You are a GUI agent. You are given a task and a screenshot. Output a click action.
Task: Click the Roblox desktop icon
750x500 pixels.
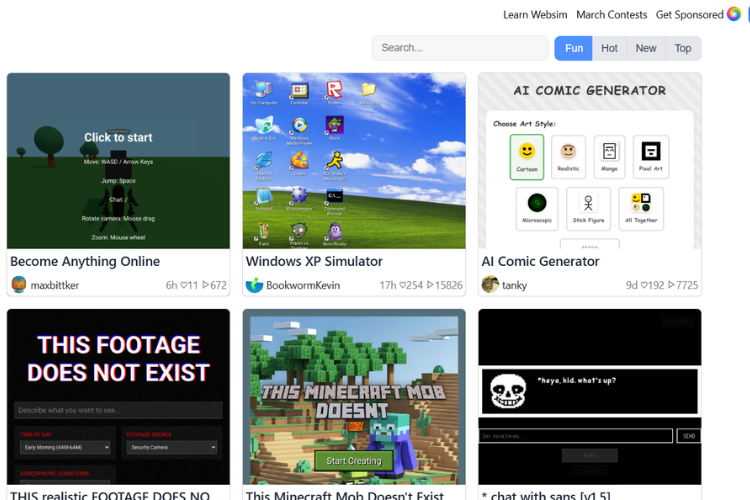[x=334, y=93]
